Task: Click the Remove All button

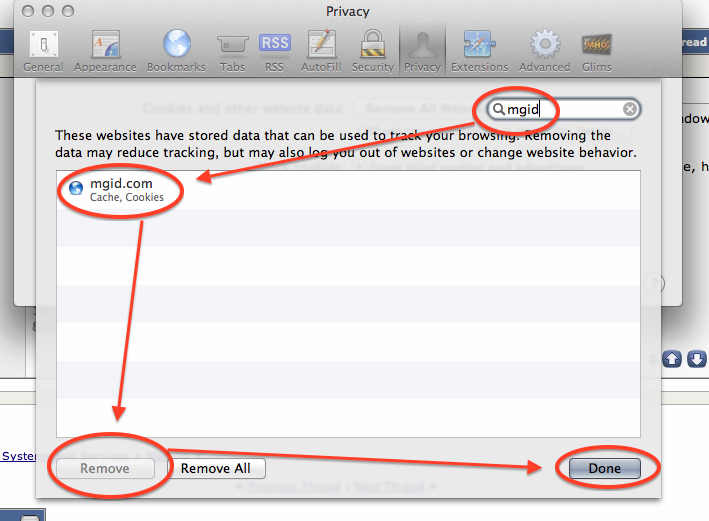Action: (216, 469)
